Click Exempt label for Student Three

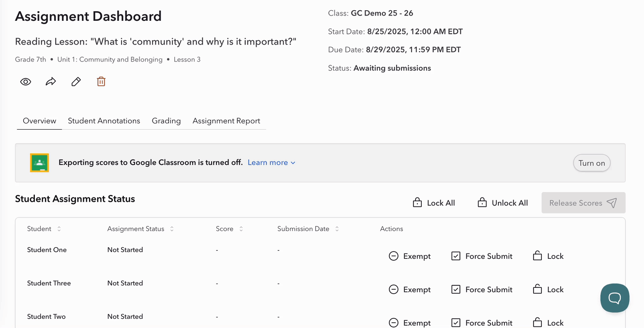(x=417, y=290)
